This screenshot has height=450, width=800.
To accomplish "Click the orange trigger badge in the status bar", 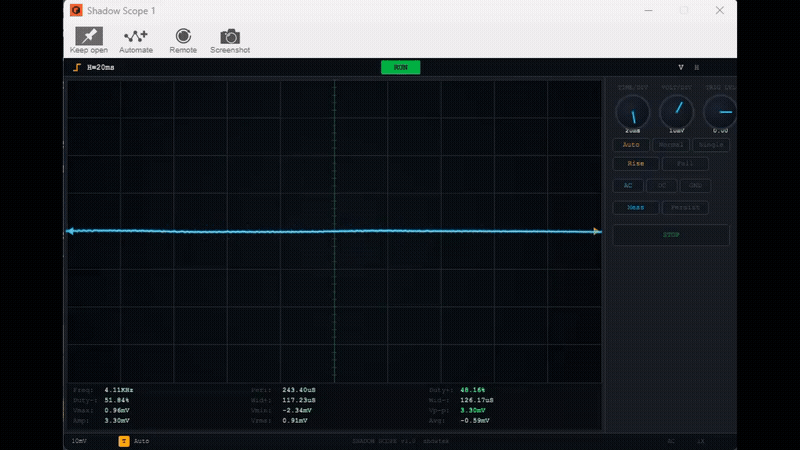I will click(x=124, y=441).
